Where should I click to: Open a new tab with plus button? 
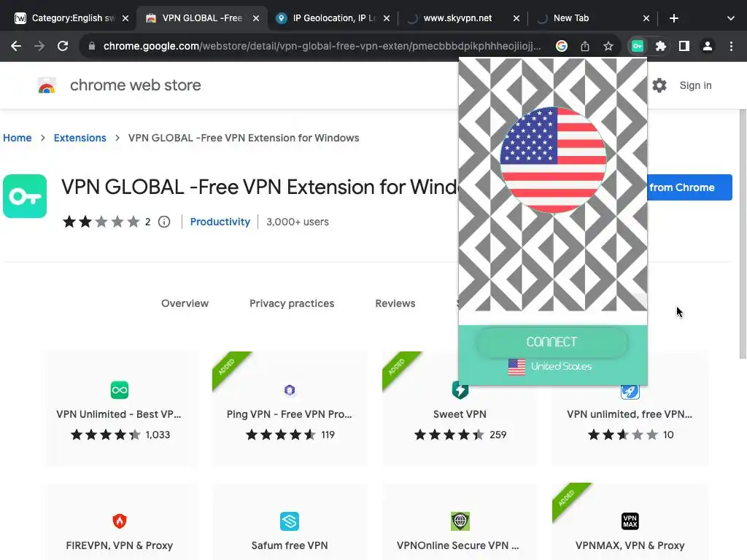[673, 18]
